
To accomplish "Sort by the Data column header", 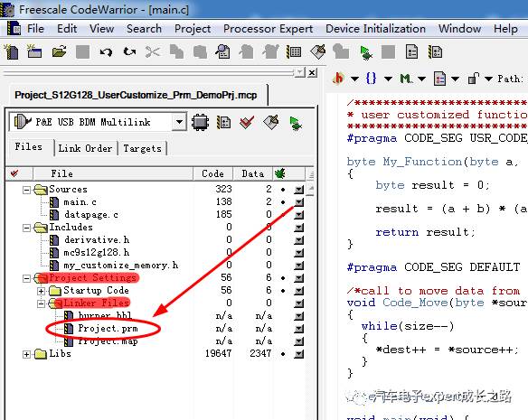I will (252, 173).
